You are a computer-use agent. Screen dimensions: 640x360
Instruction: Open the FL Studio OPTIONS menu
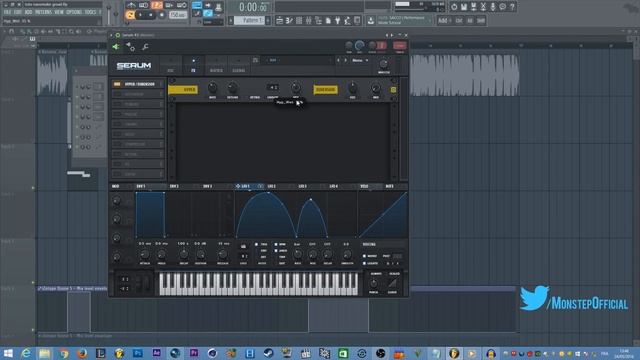point(74,12)
